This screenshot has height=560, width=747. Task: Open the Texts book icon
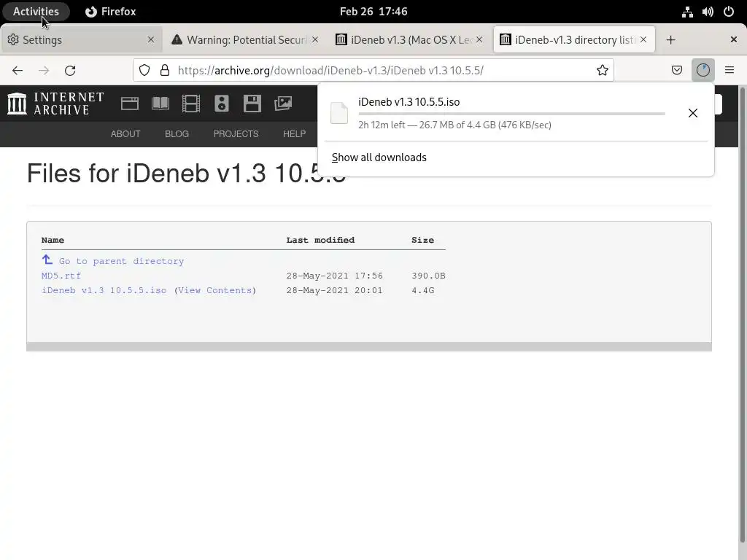pyautogui.click(x=160, y=104)
